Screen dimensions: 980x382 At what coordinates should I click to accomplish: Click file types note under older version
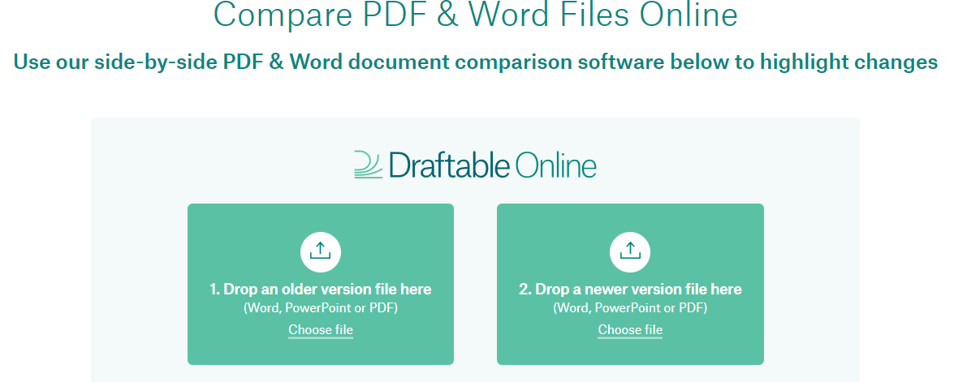[x=321, y=308]
